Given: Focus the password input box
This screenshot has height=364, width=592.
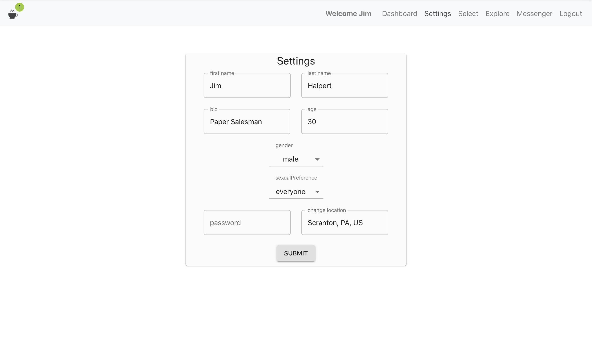Looking at the screenshot, I should pyautogui.click(x=247, y=223).
